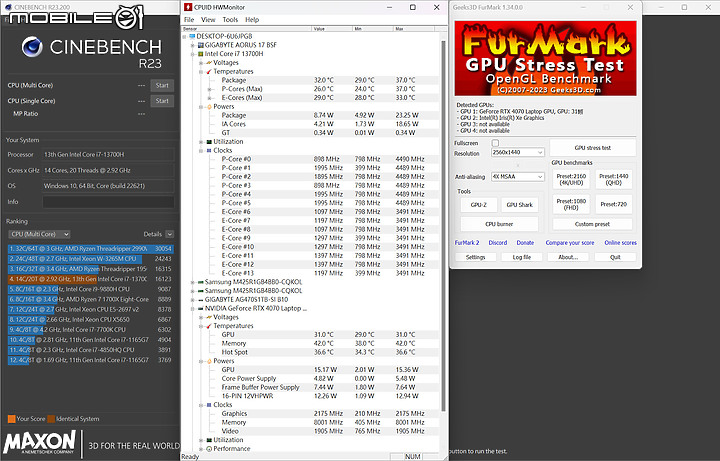Click the FurMark GPU Stress Test banner

(x=546, y=58)
